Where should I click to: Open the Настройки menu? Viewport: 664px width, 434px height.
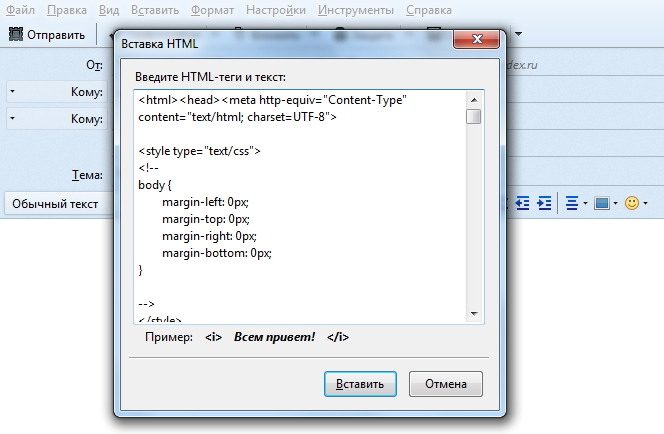click(276, 10)
